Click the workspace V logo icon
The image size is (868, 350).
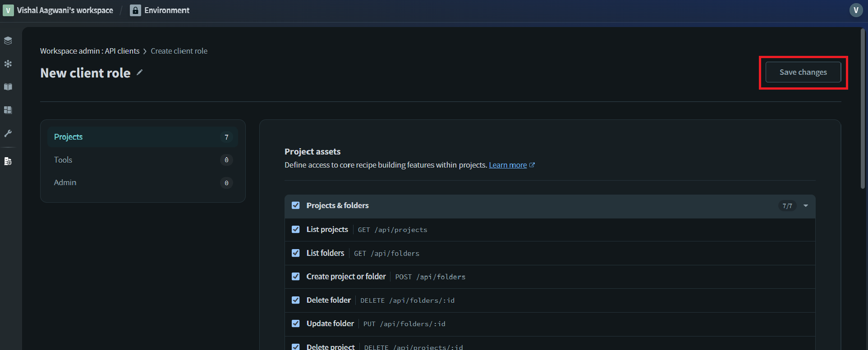click(8, 10)
